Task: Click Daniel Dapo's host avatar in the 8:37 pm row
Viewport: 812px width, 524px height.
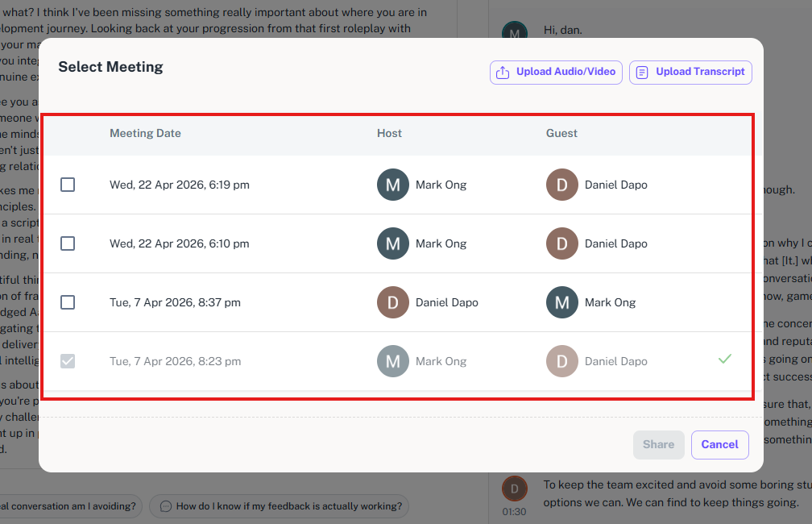Action: (x=393, y=302)
